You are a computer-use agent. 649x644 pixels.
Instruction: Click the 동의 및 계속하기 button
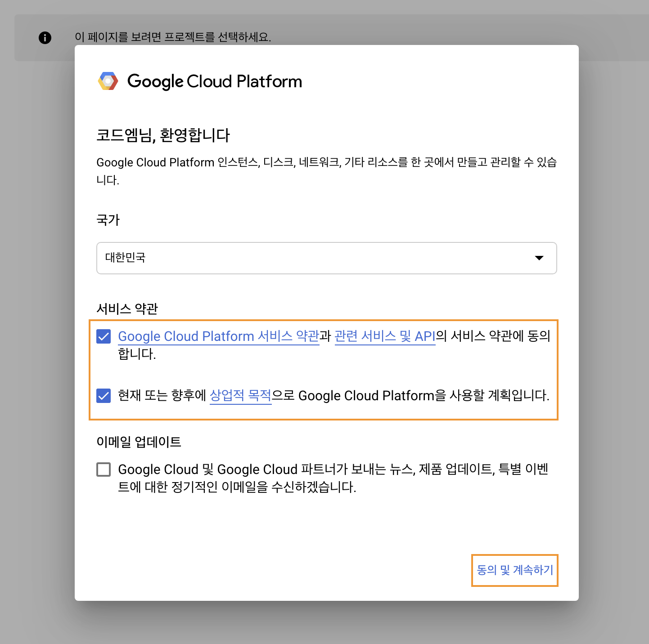coord(515,570)
